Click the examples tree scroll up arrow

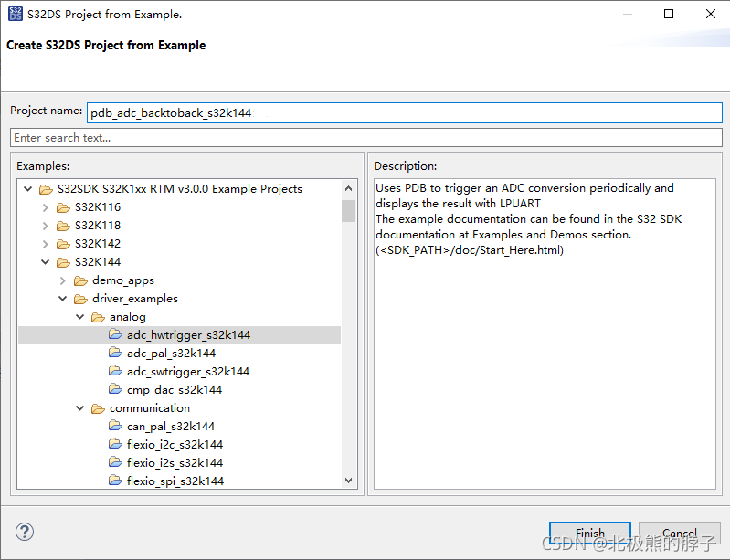(348, 188)
